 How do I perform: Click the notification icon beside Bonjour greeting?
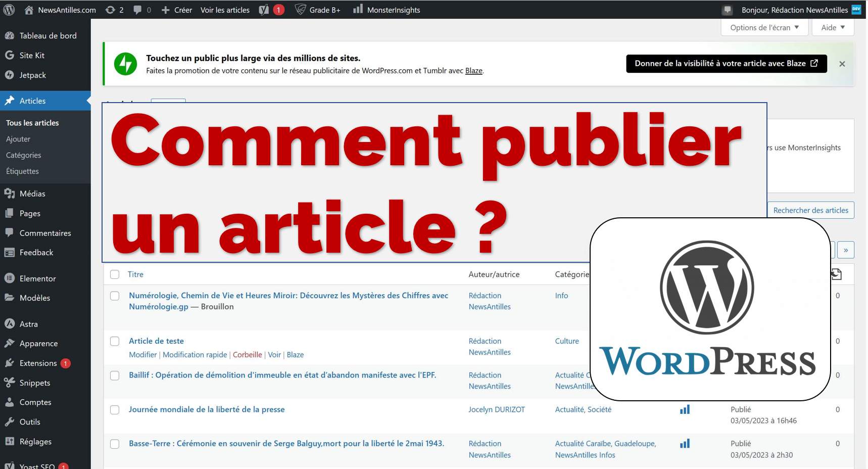click(x=728, y=10)
